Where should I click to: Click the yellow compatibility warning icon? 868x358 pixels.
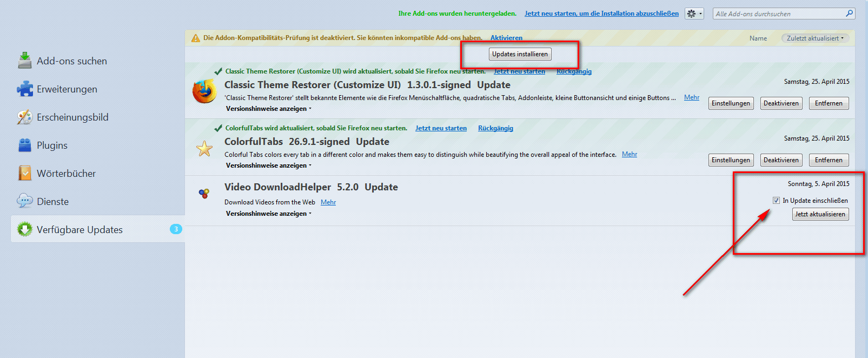point(196,38)
